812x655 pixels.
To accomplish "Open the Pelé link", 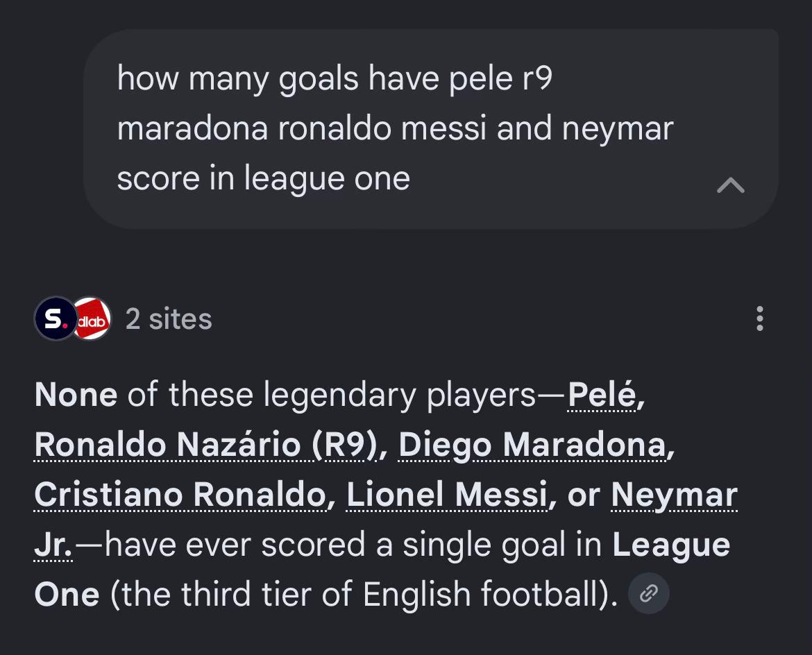I will tap(602, 395).
